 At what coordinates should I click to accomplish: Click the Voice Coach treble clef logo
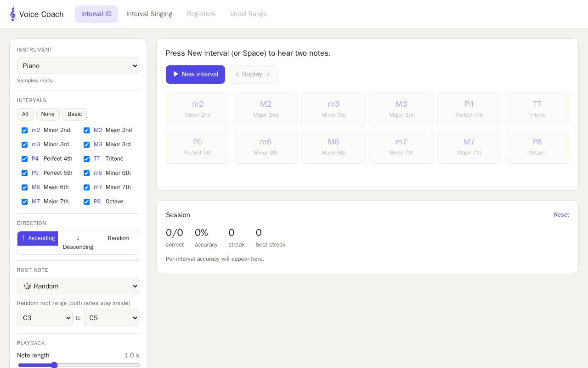13,14
